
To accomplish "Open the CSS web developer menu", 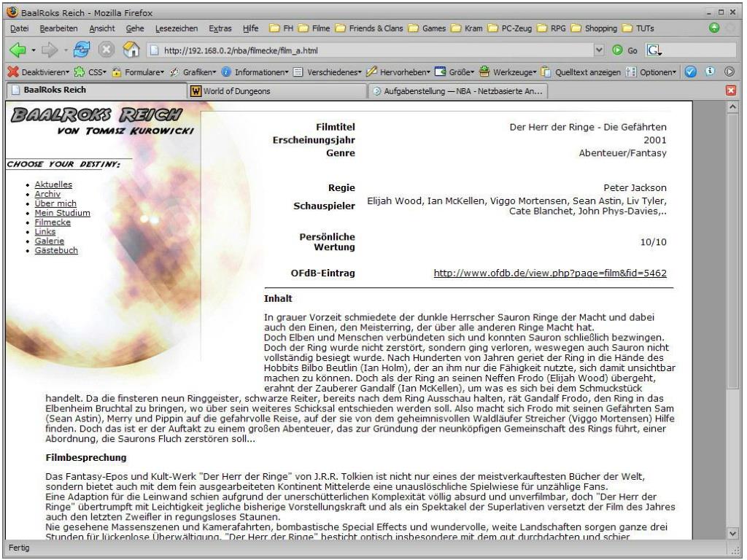I will click(90, 72).
